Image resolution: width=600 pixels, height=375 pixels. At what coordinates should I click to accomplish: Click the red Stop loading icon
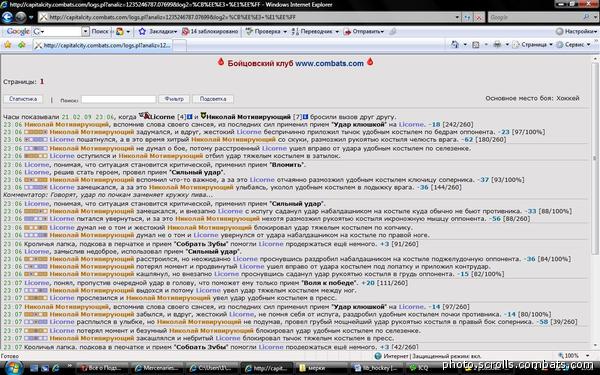(479, 17)
